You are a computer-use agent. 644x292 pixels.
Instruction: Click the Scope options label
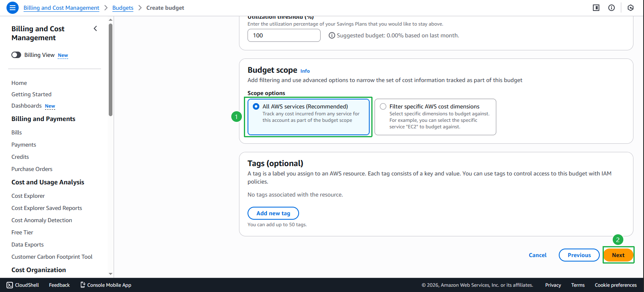(266, 93)
